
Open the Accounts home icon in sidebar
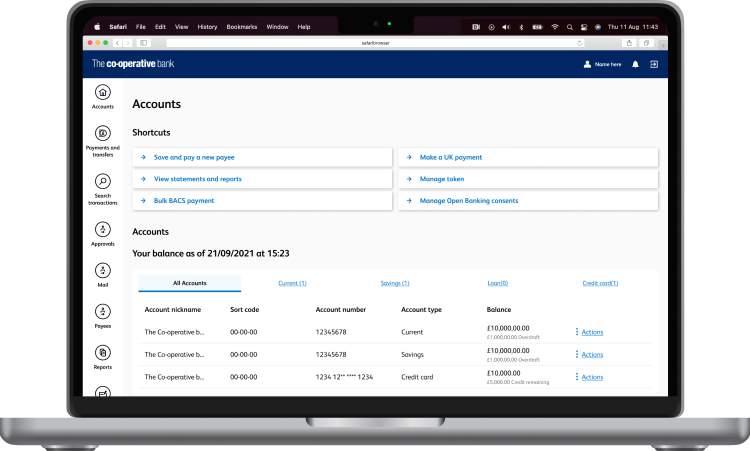[102, 92]
